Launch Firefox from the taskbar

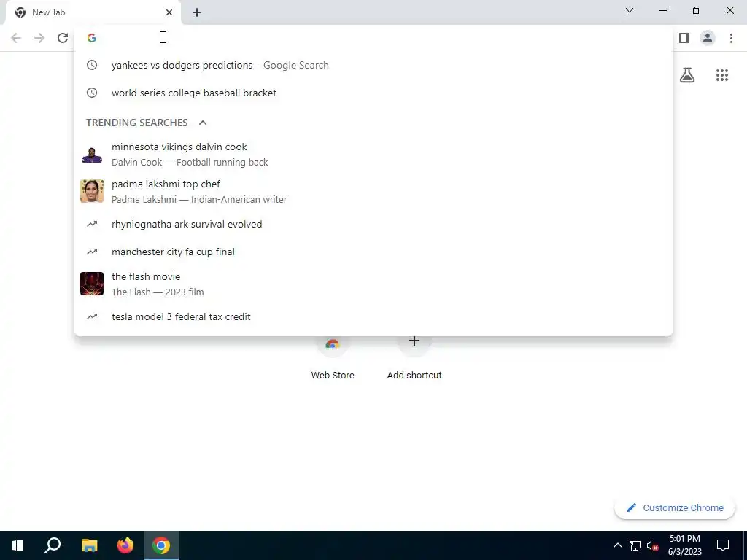tap(125, 545)
